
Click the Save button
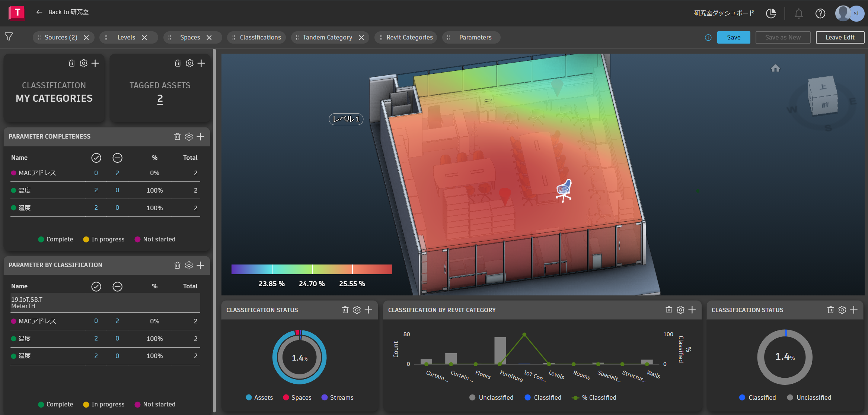click(x=733, y=37)
